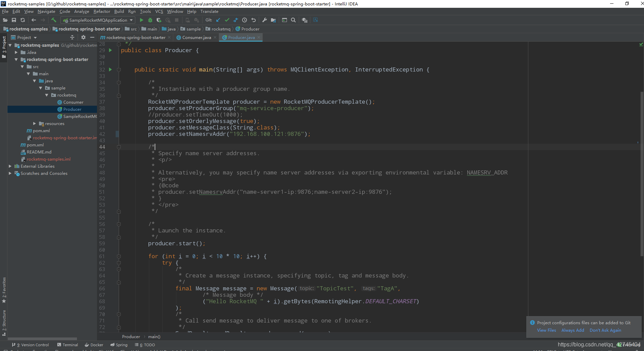Viewport: 644px width, 351px height.
Task: Collapse the rocketmq package node
Action: 47,95
